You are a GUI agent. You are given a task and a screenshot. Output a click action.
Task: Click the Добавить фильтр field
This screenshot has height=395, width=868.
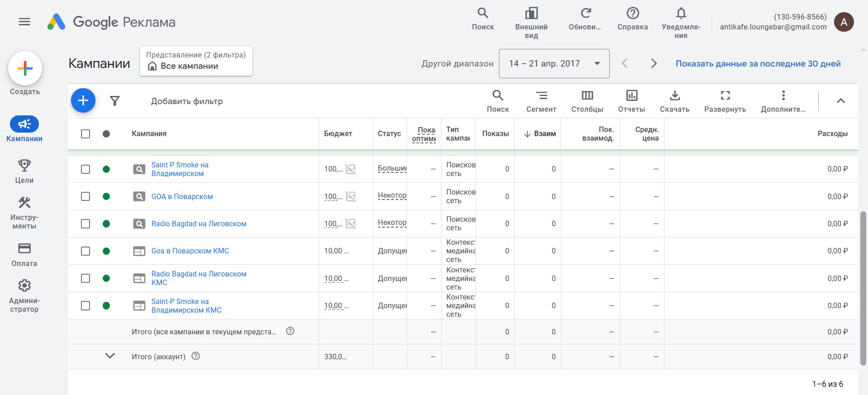click(187, 101)
